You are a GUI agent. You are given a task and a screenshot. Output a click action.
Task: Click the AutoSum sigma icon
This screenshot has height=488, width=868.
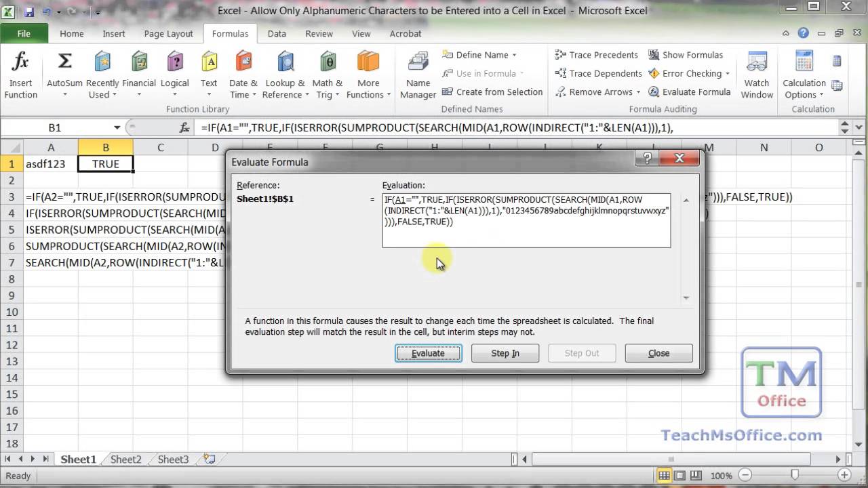[64, 62]
